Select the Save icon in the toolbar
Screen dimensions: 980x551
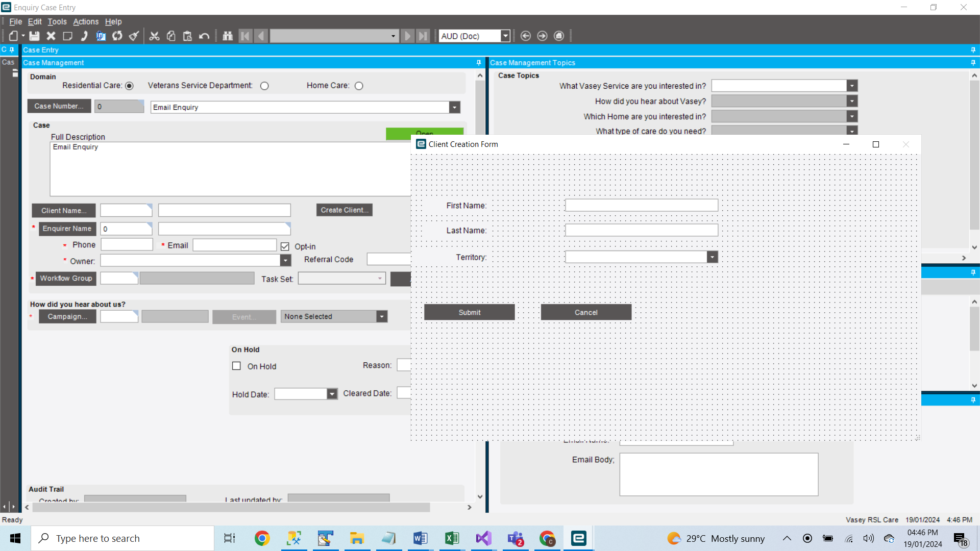(34, 36)
